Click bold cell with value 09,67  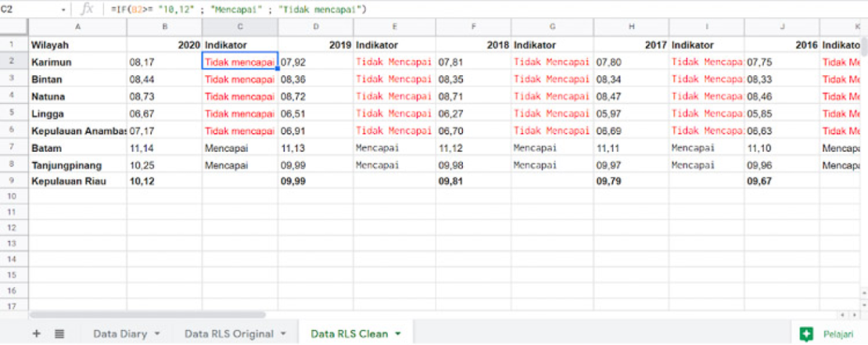tap(782, 181)
